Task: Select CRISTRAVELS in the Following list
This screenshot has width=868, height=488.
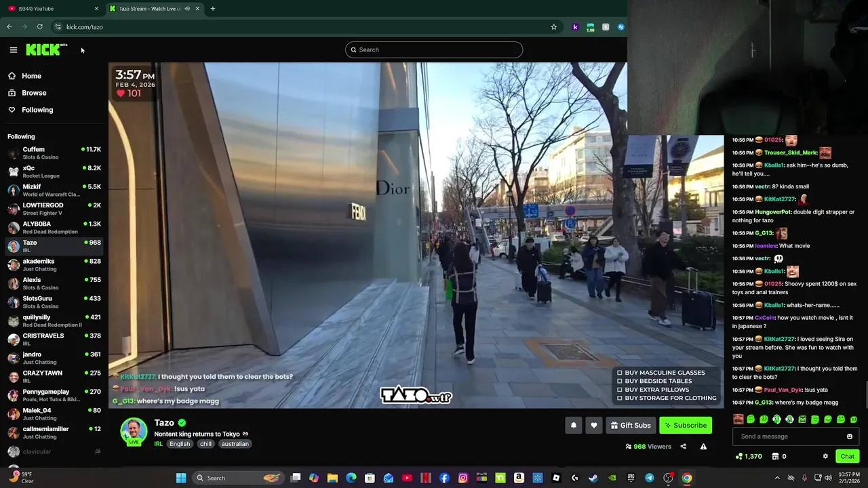Action: click(x=54, y=340)
